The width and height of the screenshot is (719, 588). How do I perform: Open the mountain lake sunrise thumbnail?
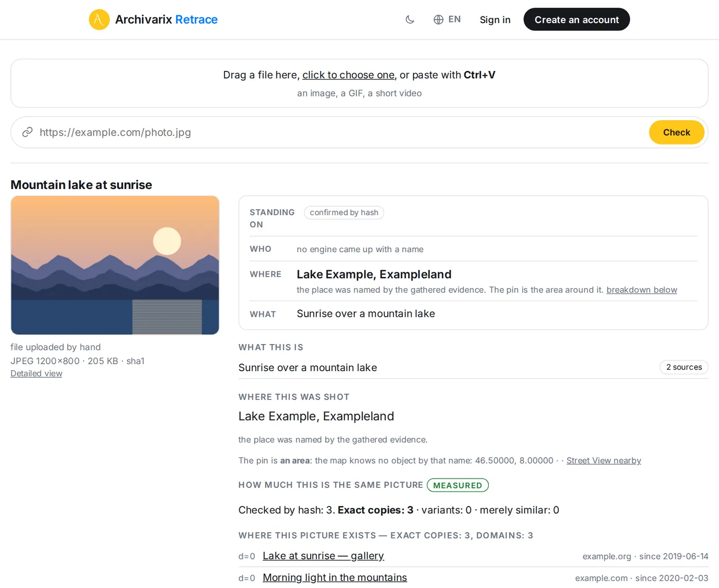click(x=115, y=265)
